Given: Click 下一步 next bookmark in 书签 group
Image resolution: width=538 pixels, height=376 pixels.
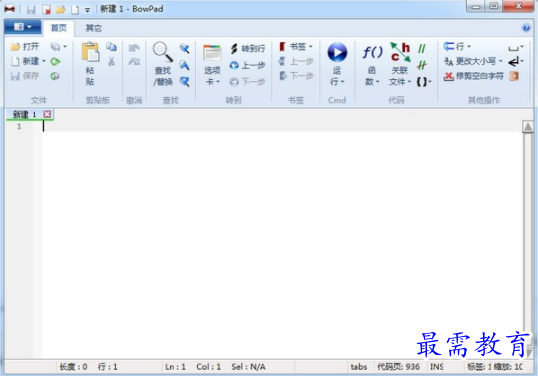Looking at the screenshot, I should tap(295, 75).
